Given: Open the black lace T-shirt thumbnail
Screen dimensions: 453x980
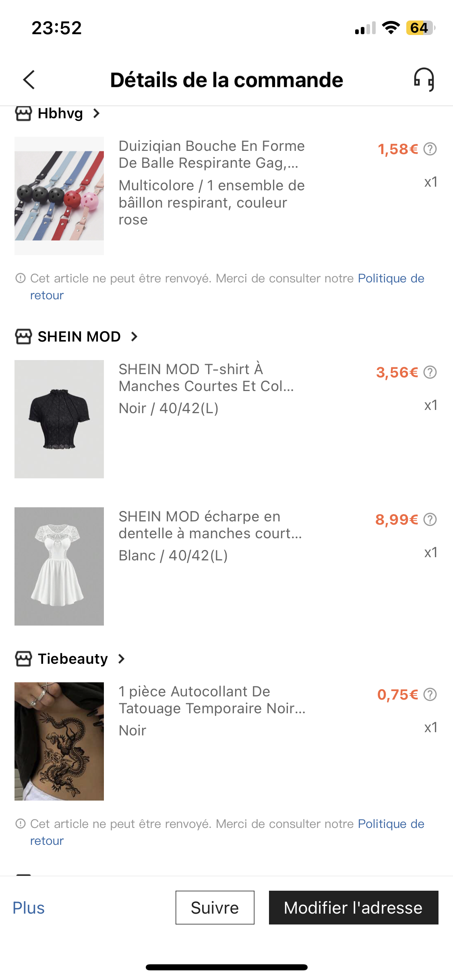Looking at the screenshot, I should (59, 419).
